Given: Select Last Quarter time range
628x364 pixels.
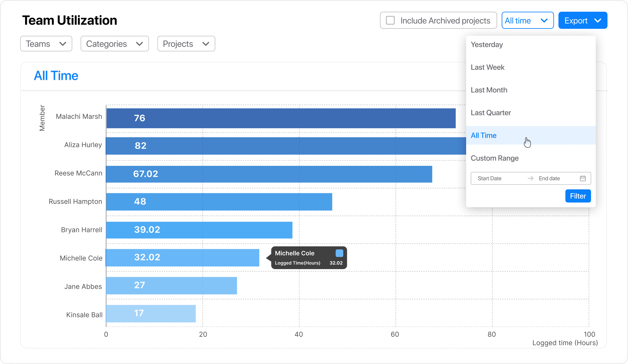Looking at the screenshot, I should coord(491,113).
